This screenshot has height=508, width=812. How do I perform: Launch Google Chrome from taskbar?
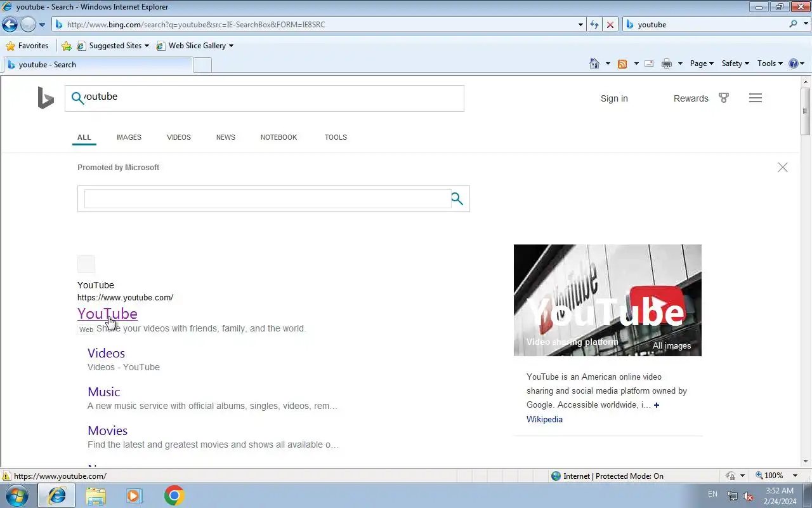pos(174,495)
